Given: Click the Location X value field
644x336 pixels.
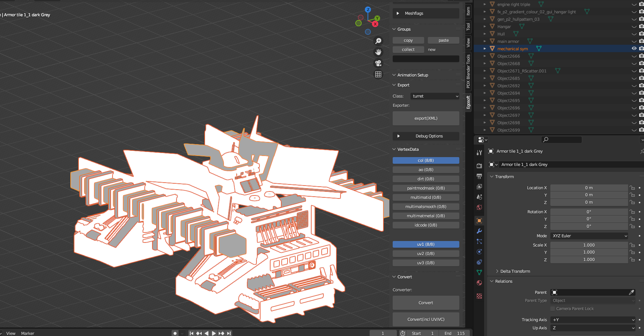Looking at the screenshot, I should [589, 188].
